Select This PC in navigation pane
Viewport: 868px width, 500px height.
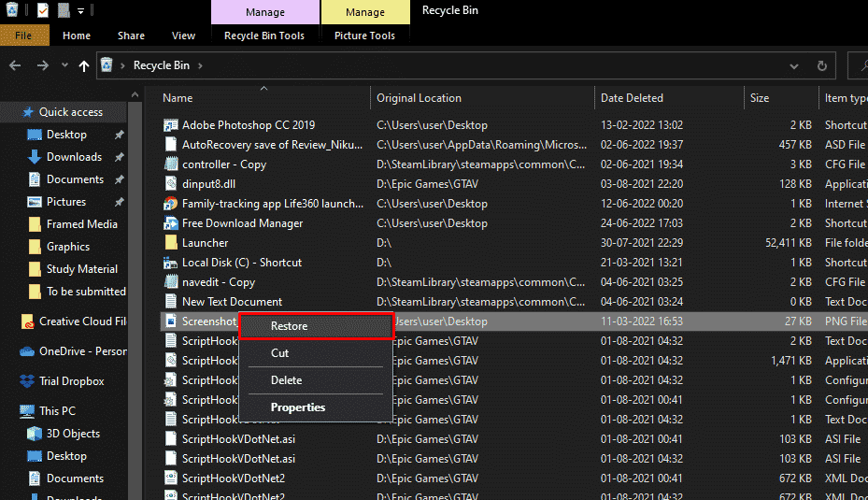click(57, 411)
